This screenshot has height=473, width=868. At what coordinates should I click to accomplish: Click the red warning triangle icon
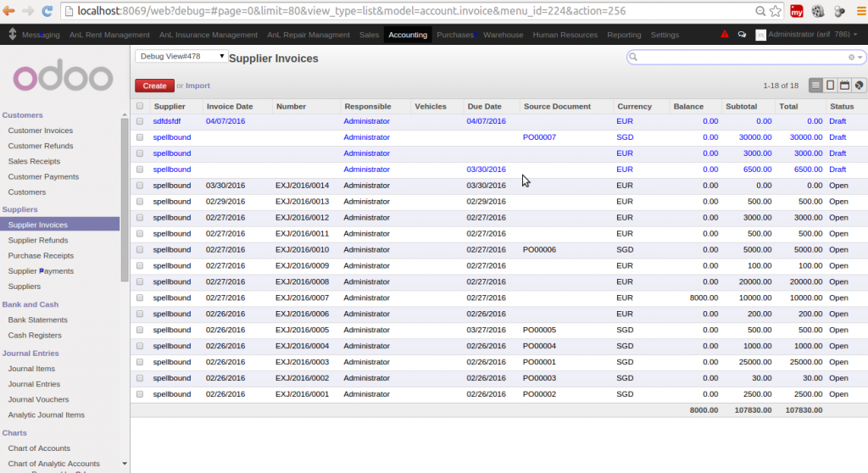coord(724,35)
